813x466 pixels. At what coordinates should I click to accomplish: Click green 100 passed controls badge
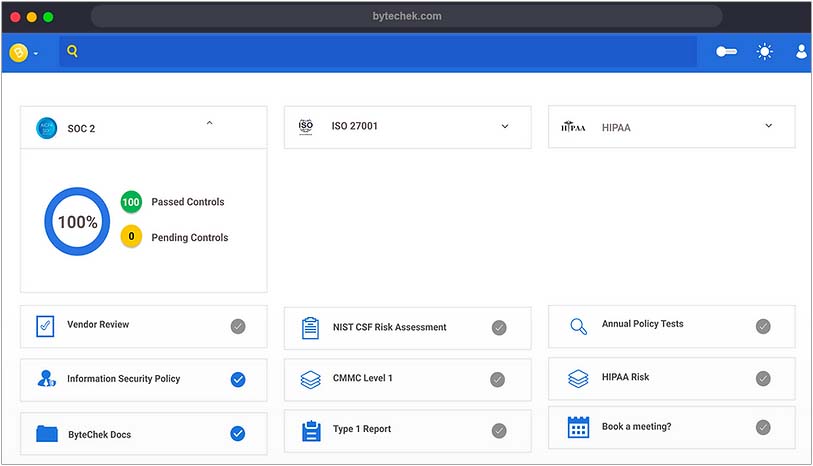click(x=131, y=202)
